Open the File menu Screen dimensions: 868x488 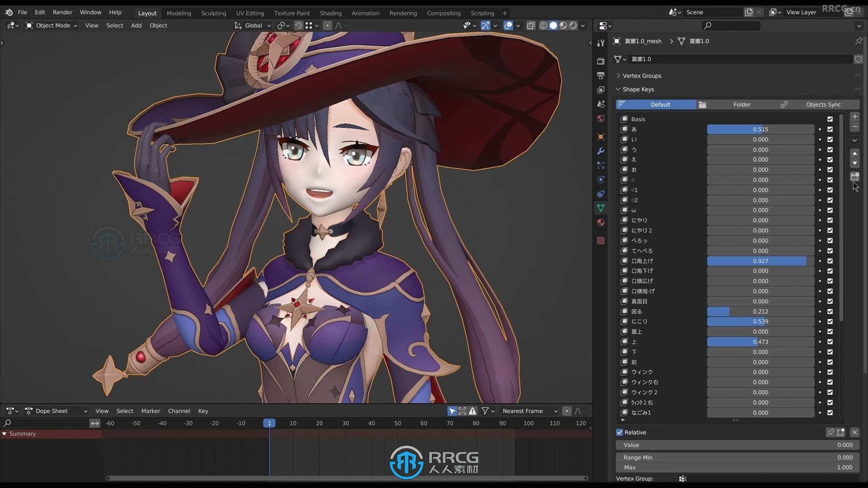pyautogui.click(x=22, y=12)
